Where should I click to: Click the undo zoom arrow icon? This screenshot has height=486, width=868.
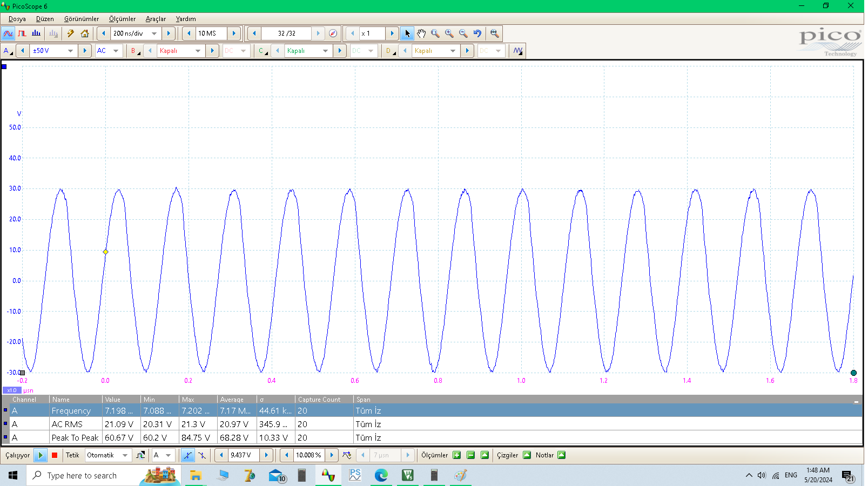tap(477, 33)
